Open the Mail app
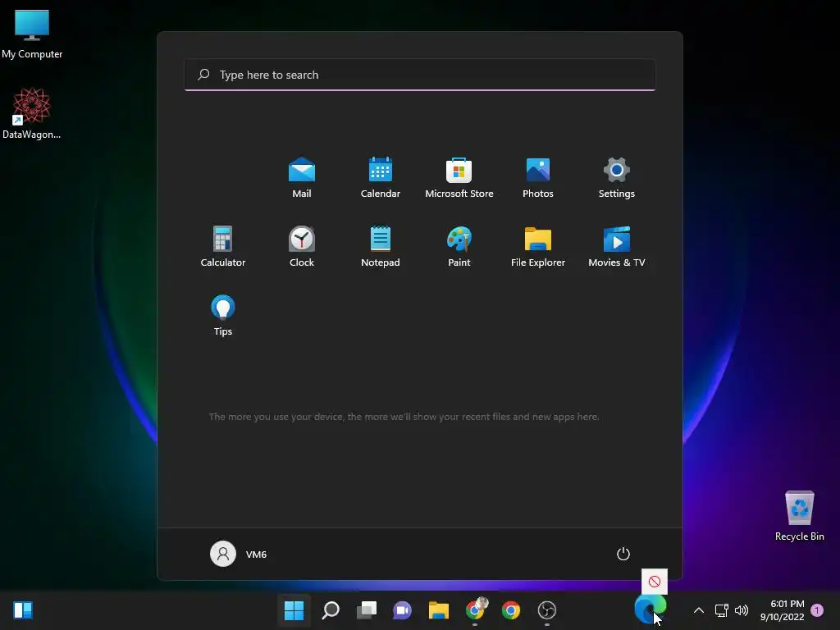The width and height of the screenshot is (840, 630). click(302, 178)
